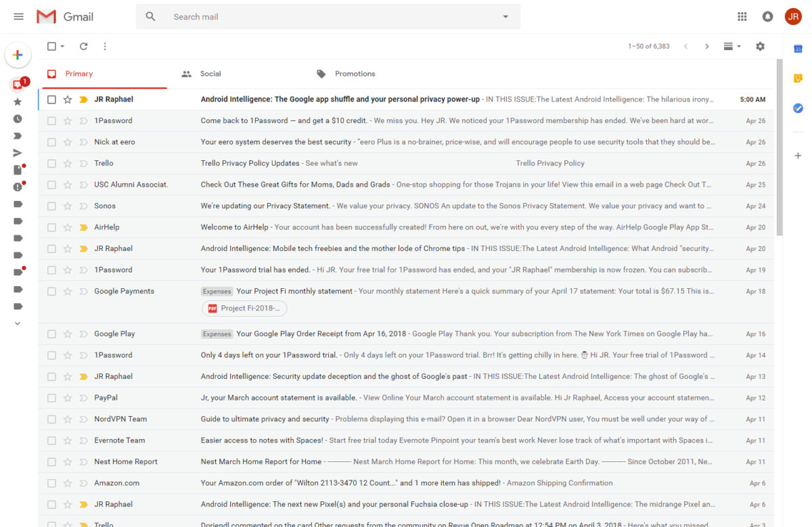The width and height of the screenshot is (812, 527).
Task: Open the Google Calendar side panel
Action: [798, 49]
